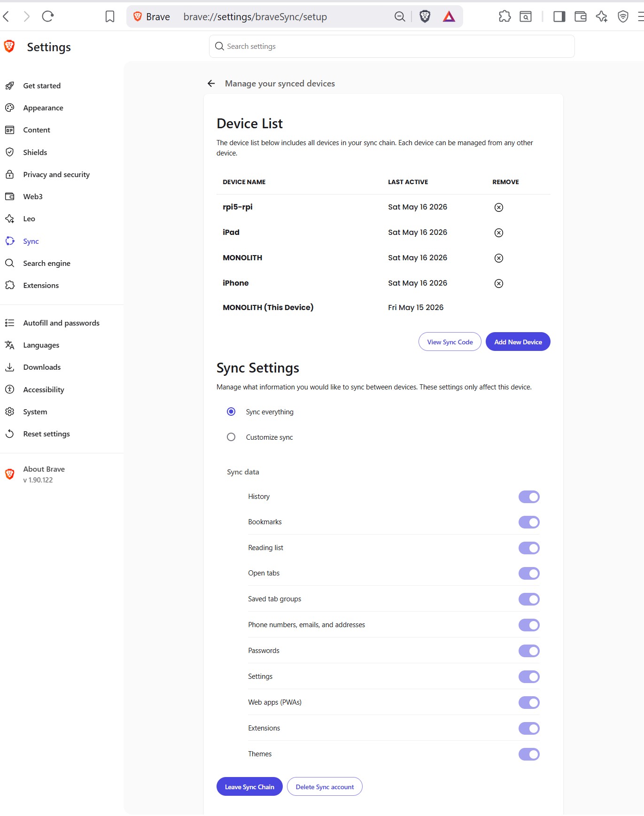Toggle History sync switch
Screen dimensions: 644x816
[529, 497]
